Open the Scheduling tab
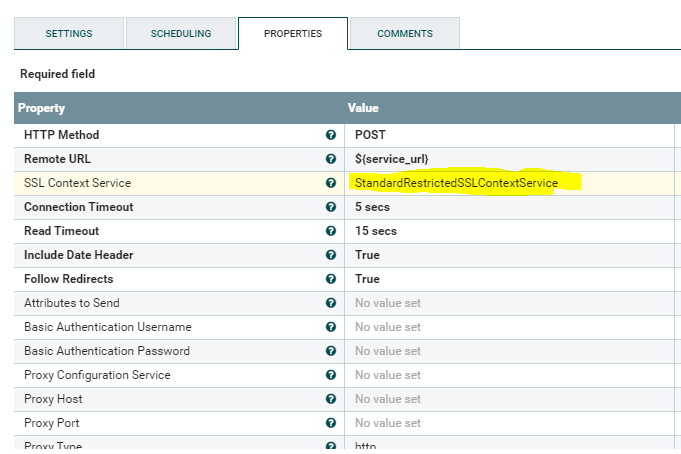681x454 pixels. pyautogui.click(x=181, y=34)
